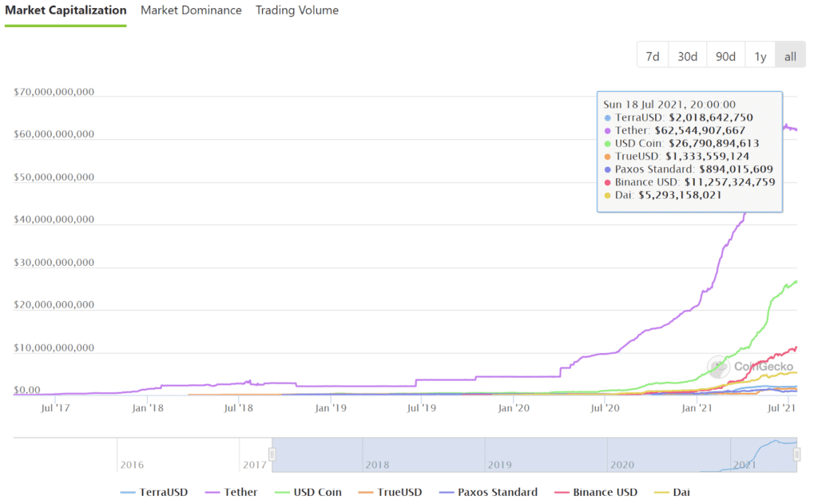This screenshot has height=504, width=818.
Task: Choose the 30d time range
Action: [687, 56]
